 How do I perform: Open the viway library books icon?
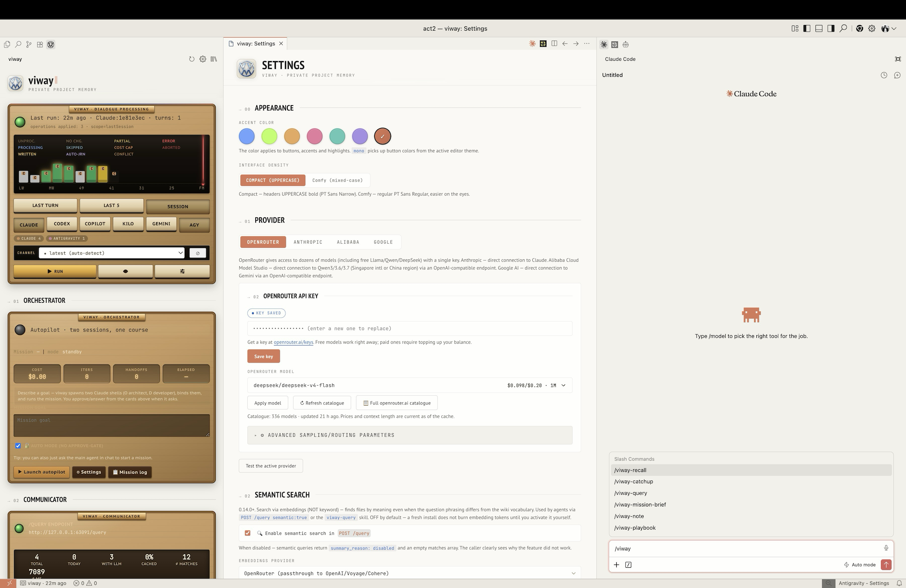(214, 59)
